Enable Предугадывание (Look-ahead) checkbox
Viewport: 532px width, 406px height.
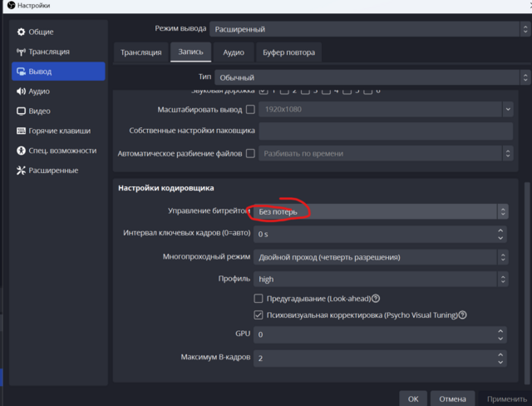click(259, 299)
